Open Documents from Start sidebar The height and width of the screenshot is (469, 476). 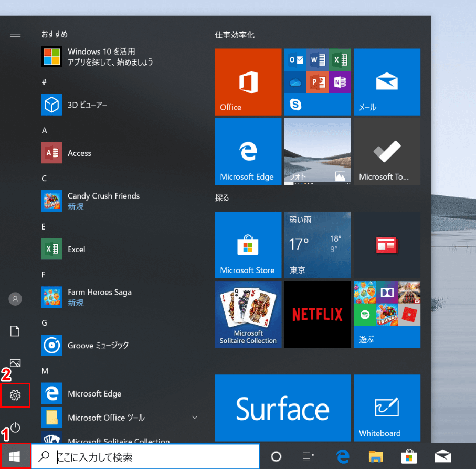15,331
